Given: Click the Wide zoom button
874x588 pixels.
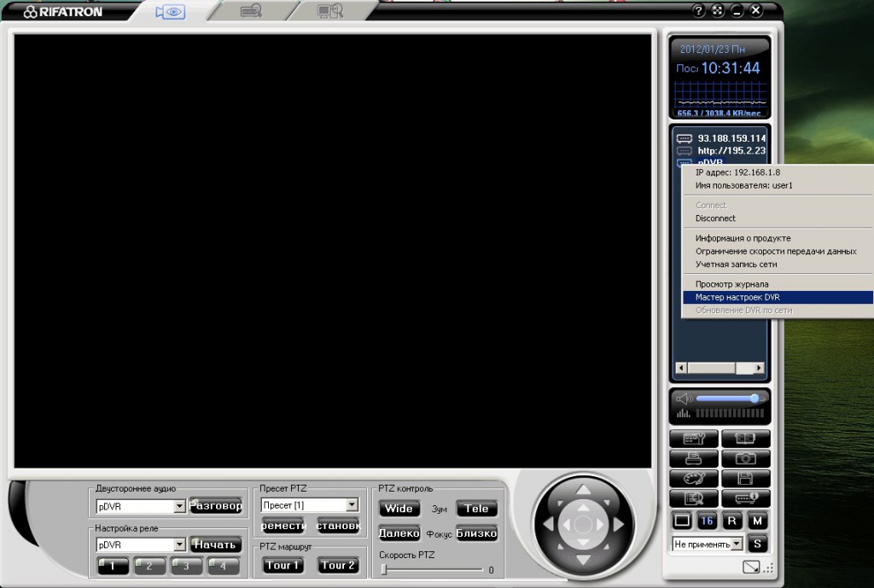Looking at the screenshot, I should point(399,509).
